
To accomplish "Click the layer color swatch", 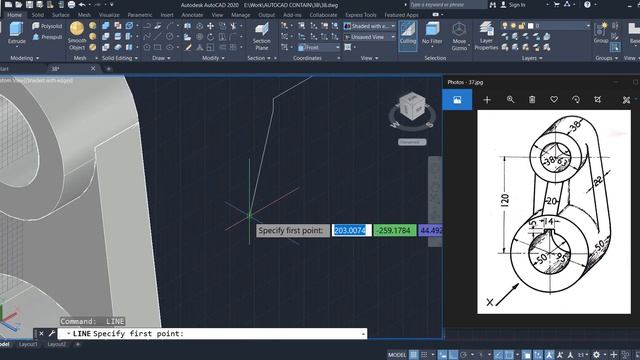I will 531,26.
